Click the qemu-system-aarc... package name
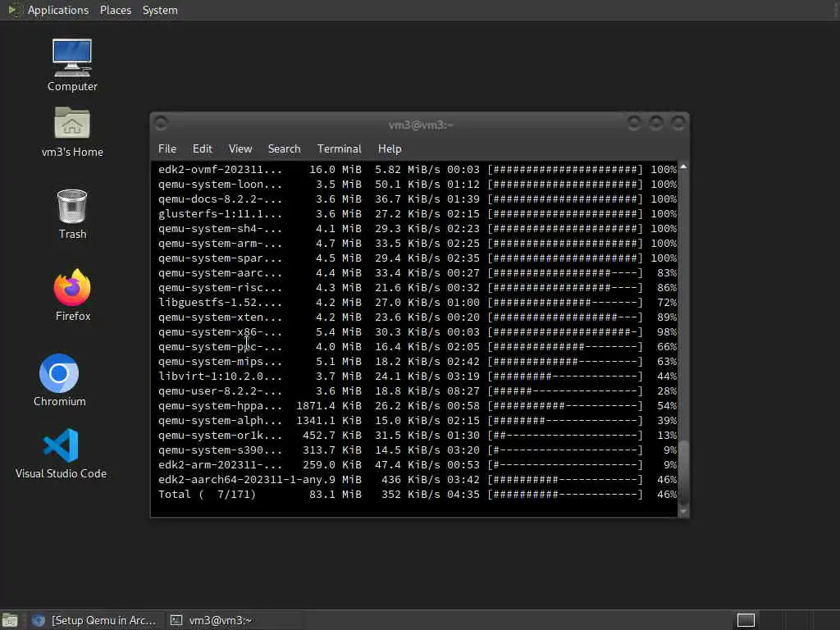Viewport: 840px width, 630px height. (220, 273)
